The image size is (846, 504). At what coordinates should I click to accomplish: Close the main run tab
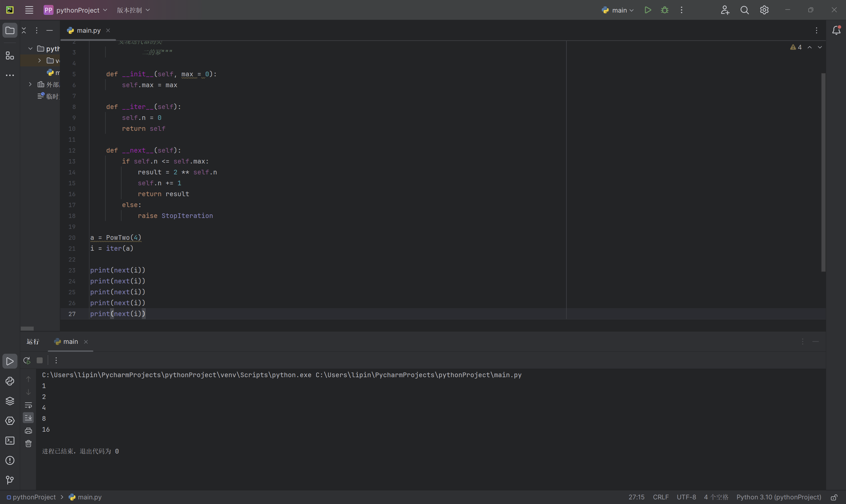[86, 342]
